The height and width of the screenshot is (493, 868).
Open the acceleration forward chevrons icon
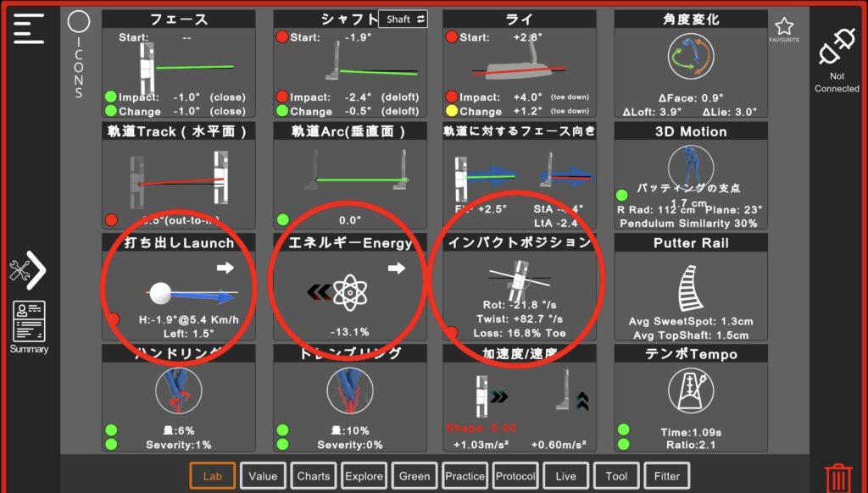[498, 396]
